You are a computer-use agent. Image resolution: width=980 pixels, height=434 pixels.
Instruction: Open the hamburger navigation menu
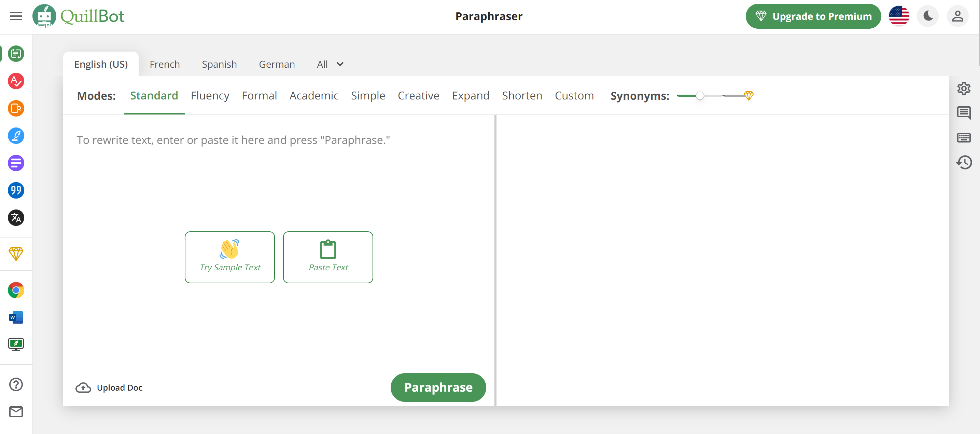16,16
